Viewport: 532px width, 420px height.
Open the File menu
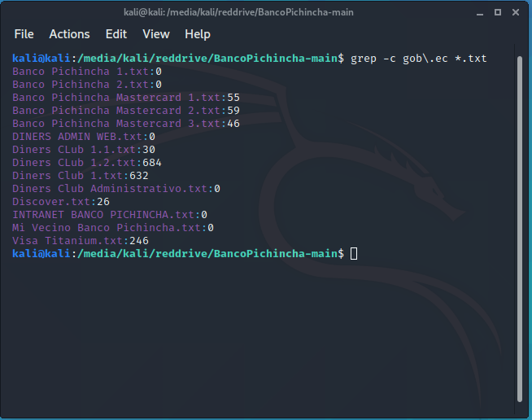[24, 34]
